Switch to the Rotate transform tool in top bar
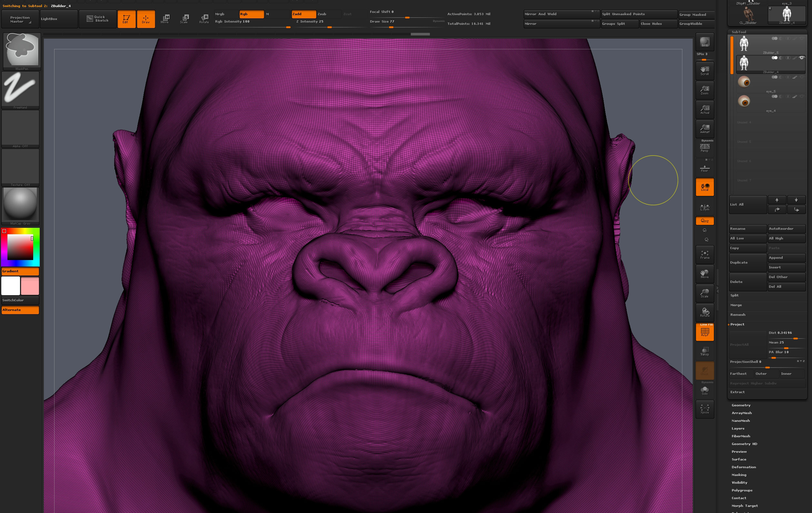This screenshot has width=812, height=513. [204, 19]
